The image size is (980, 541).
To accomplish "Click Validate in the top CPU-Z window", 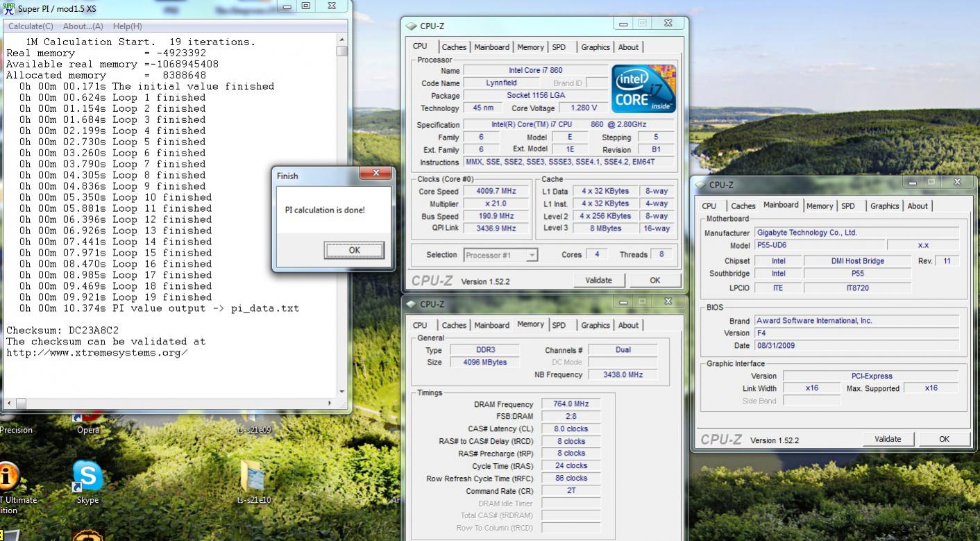I will (x=599, y=281).
